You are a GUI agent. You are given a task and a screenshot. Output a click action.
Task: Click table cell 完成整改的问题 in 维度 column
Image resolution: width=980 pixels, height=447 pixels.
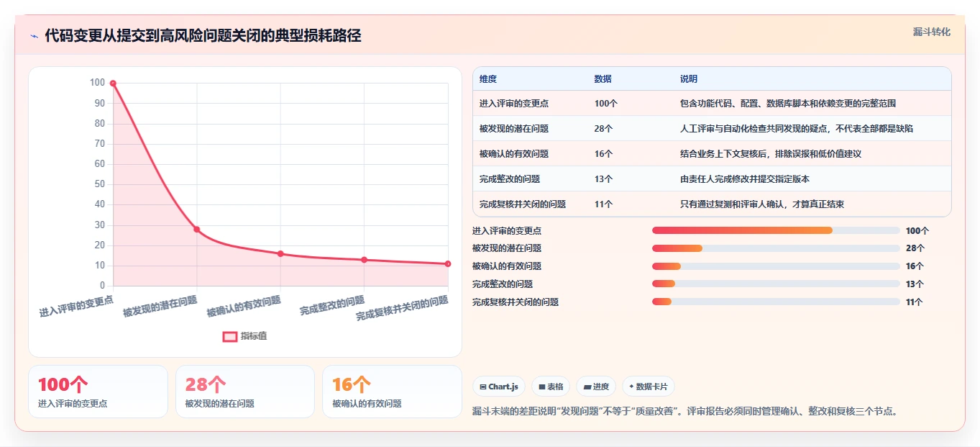coord(510,179)
